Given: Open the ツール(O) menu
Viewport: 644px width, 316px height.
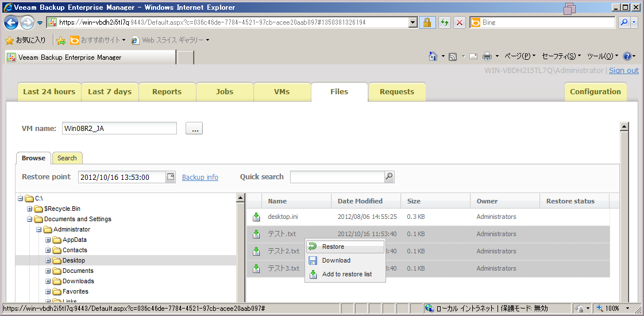Looking at the screenshot, I should pyautogui.click(x=603, y=56).
